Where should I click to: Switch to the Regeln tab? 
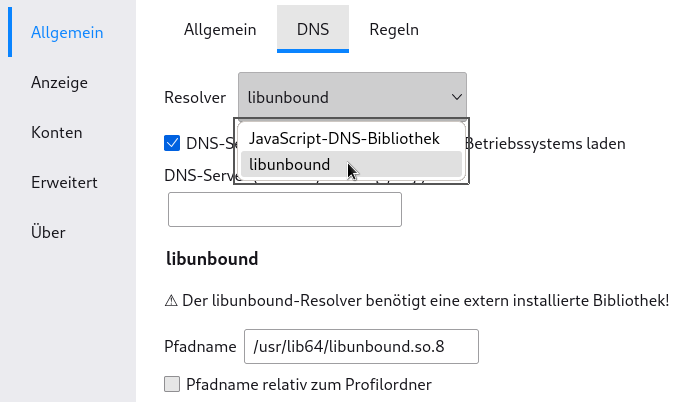click(394, 29)
